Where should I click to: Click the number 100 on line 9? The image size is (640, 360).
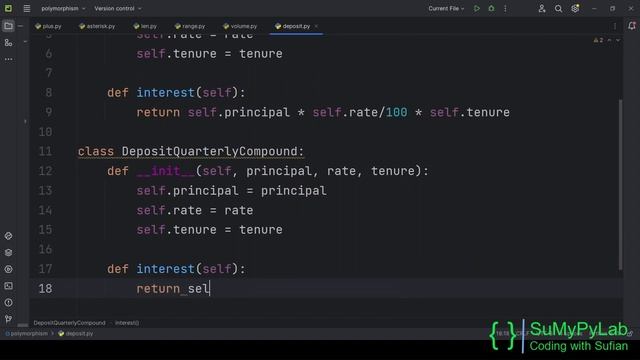(396, 112)
